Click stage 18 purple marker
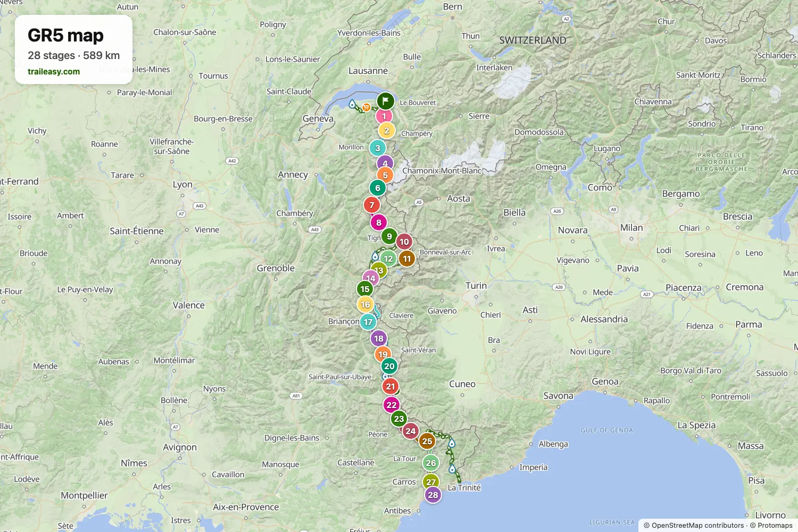 click(379, 338)
